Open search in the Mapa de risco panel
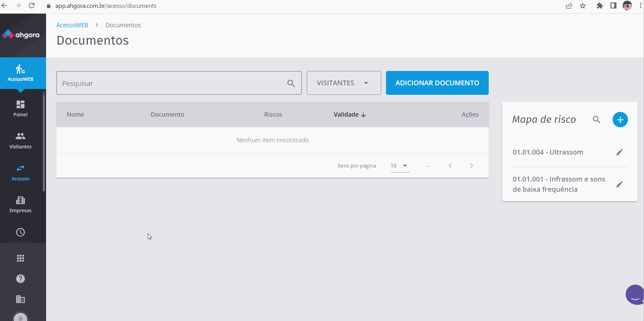Viewport: 644px width, 321px height. coord(597,119)
